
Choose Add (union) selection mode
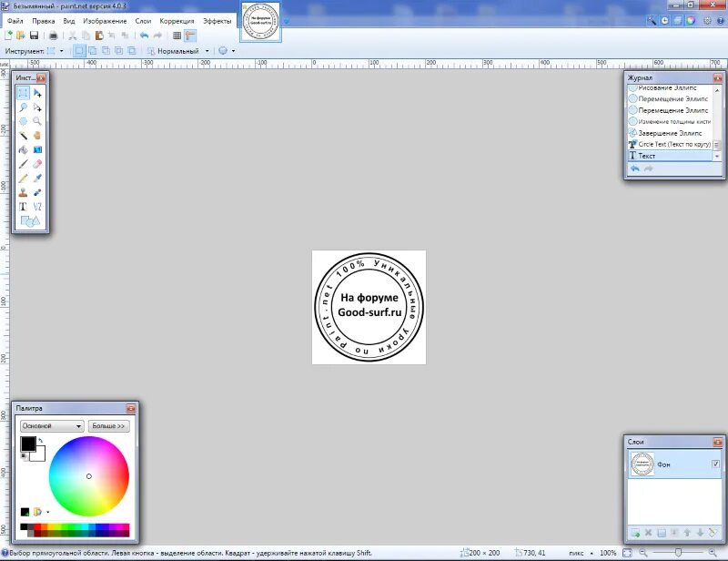click(x=93, y=51)
